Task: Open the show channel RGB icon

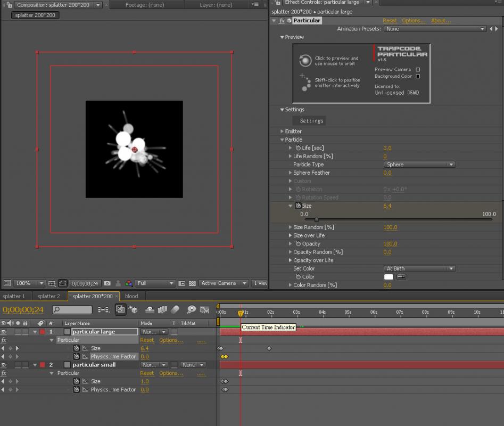Action: coord(128,283)
